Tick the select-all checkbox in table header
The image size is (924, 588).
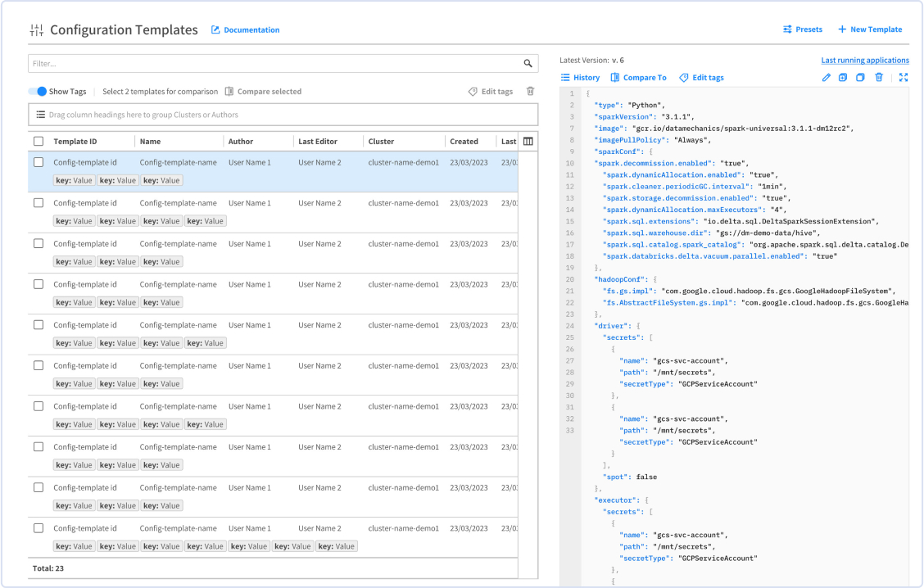38,142
